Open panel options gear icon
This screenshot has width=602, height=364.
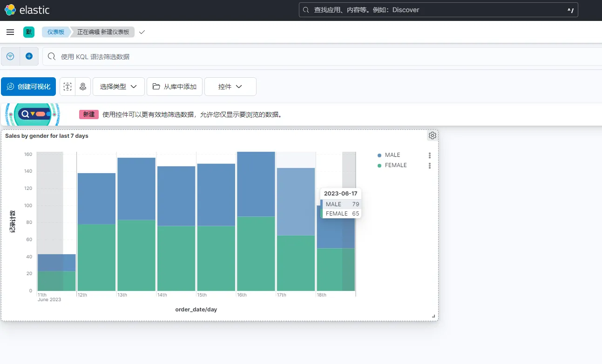tap(433, 135)
